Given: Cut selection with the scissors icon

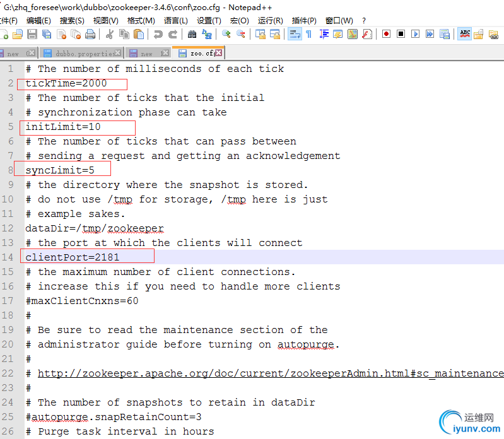Looking at the screenshot, I should tap(110, 34).
